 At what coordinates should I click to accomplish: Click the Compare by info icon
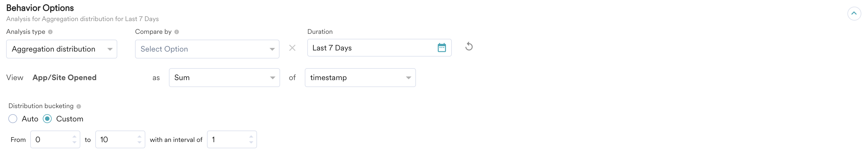click(176, 32)
